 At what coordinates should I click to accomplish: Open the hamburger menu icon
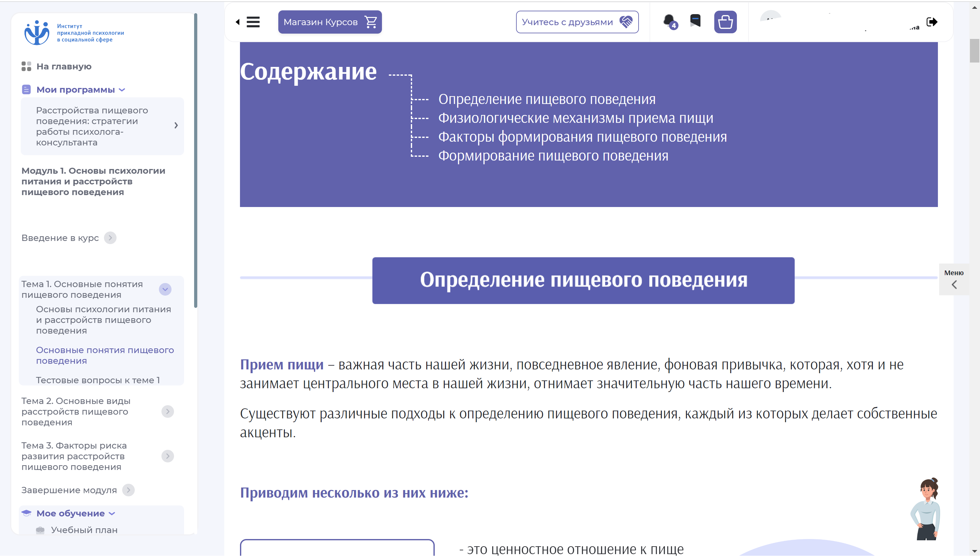[x=253, y=22]
